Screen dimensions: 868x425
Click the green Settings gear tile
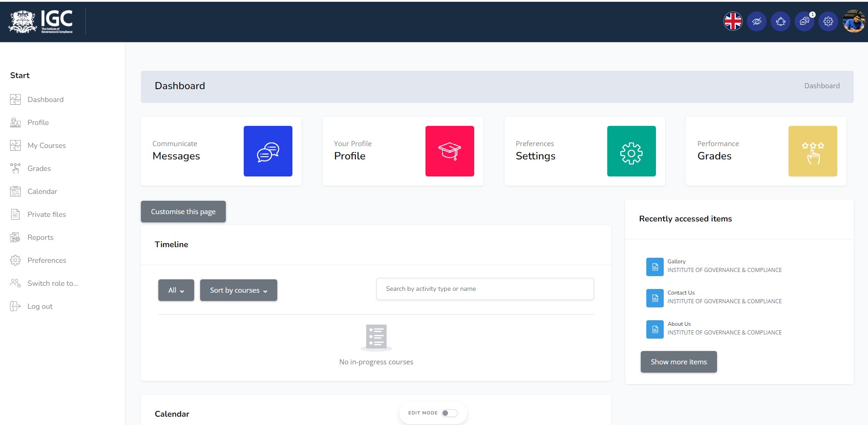pos(632,151)
